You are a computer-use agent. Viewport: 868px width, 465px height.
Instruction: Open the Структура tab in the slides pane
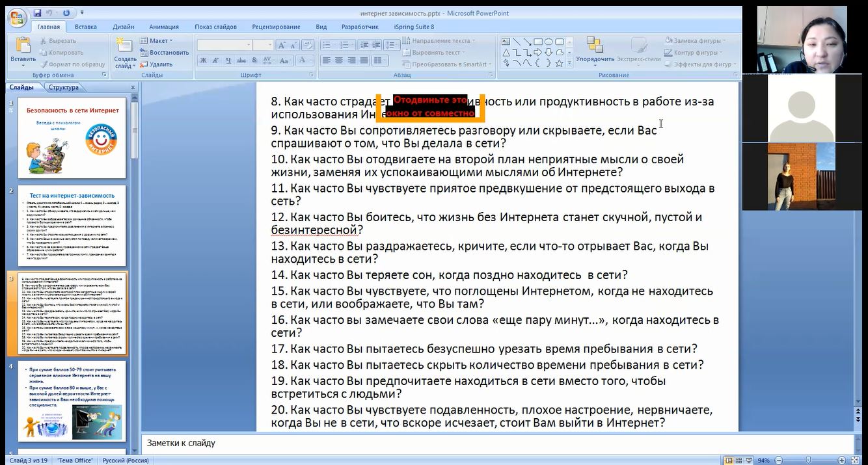pyautogui.click(x=63, y=87)
